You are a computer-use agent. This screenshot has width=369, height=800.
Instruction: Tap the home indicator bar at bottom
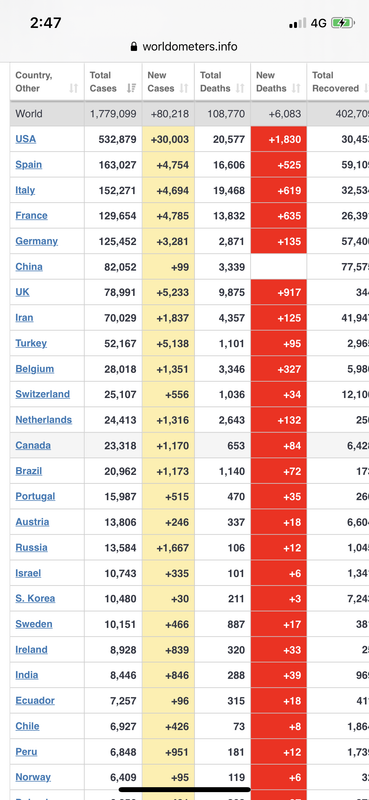pos(184,789)
